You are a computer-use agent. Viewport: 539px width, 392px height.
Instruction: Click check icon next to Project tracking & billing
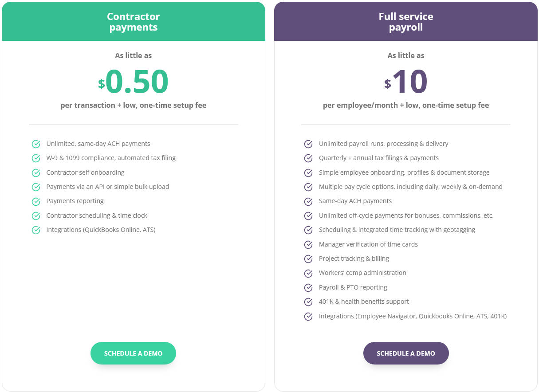[308, 259]
